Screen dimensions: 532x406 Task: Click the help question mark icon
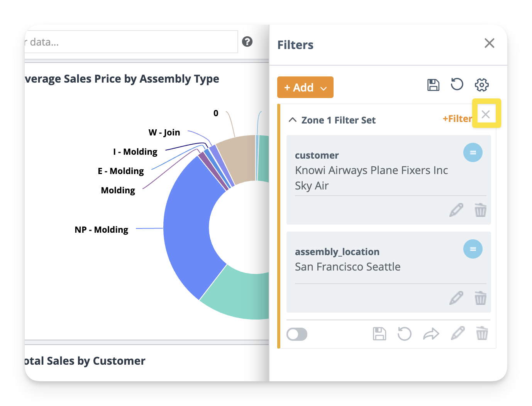click(247, 42)
